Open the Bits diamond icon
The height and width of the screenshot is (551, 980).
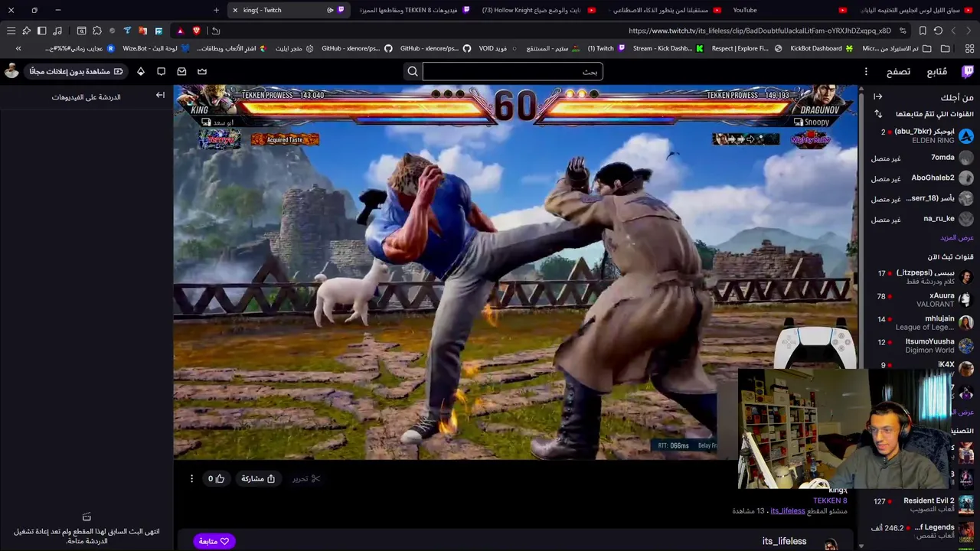coord(141,71)
